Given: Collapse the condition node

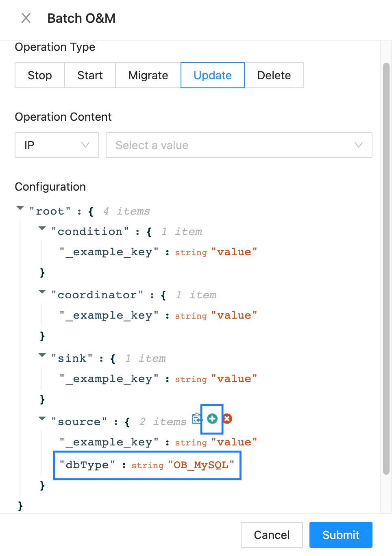Looking at the screenshot, I should click(x=42, y=229).
